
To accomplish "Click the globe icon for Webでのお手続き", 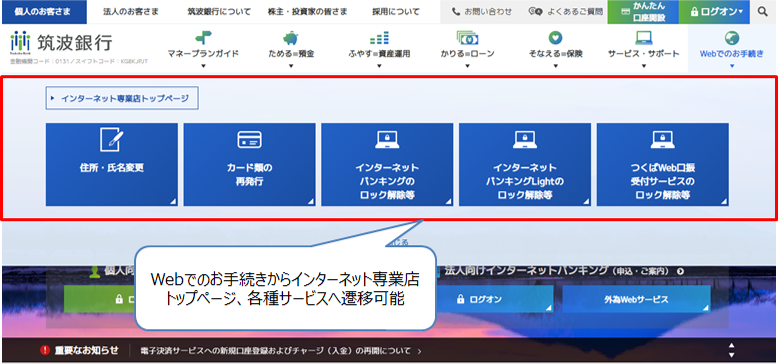I will point(732,38).
